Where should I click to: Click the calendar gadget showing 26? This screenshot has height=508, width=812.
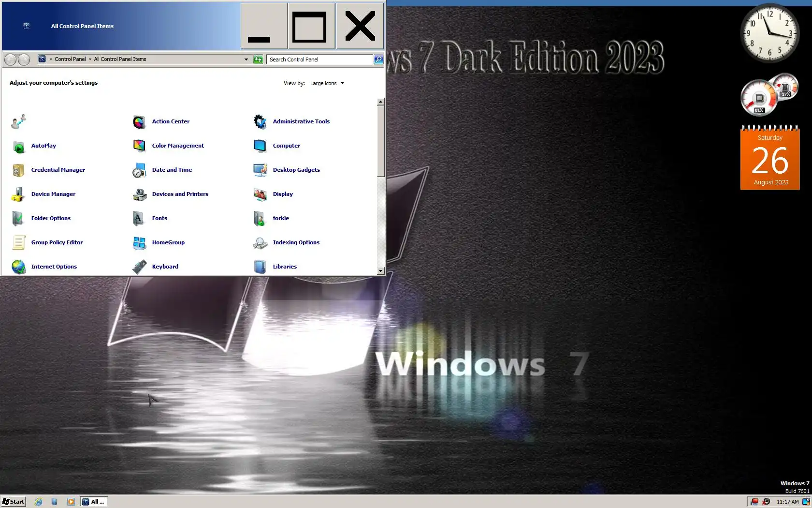tap(770, 158)
